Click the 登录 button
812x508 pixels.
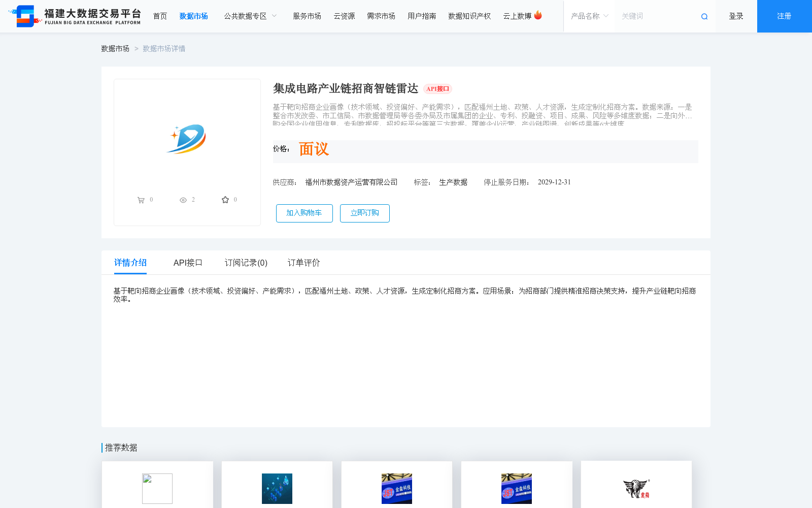coord(736,16)
